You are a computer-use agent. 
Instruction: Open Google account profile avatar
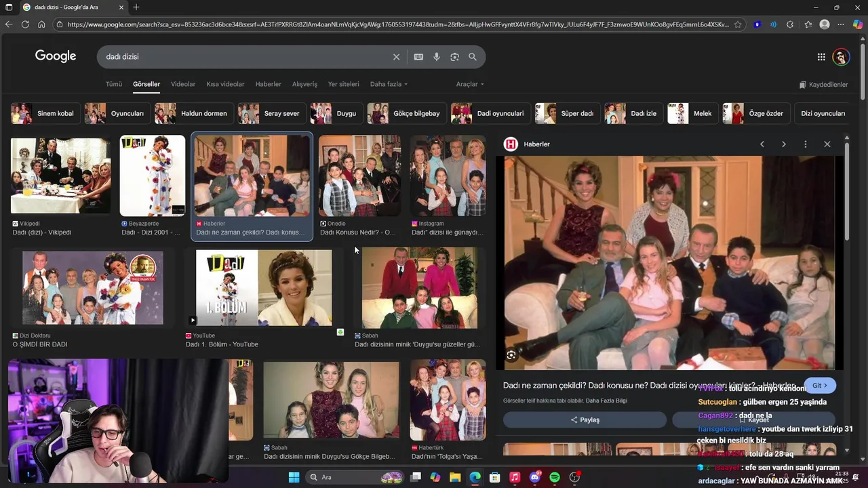841,57
